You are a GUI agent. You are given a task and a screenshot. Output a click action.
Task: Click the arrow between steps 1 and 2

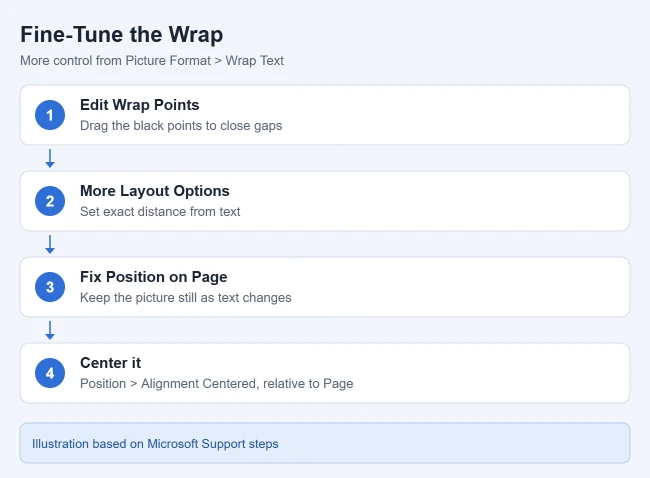point(50,158)
